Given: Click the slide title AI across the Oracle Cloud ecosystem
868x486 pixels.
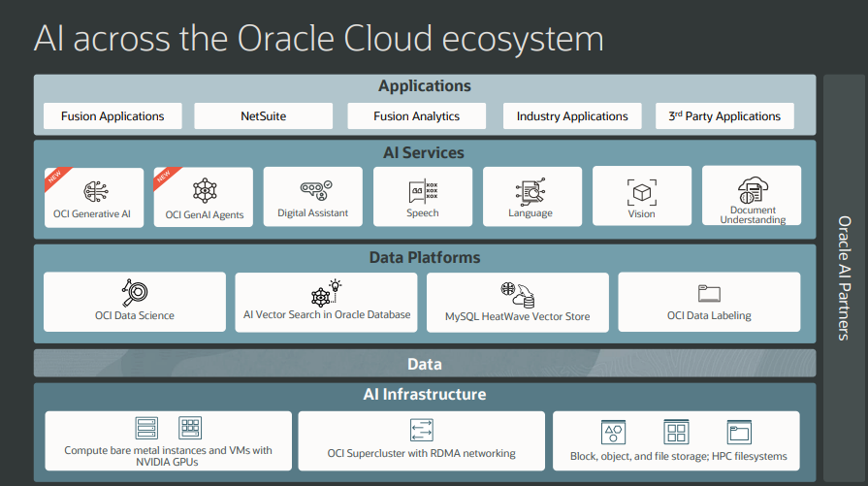Looking at the screenshot, I should coord(319,38).
